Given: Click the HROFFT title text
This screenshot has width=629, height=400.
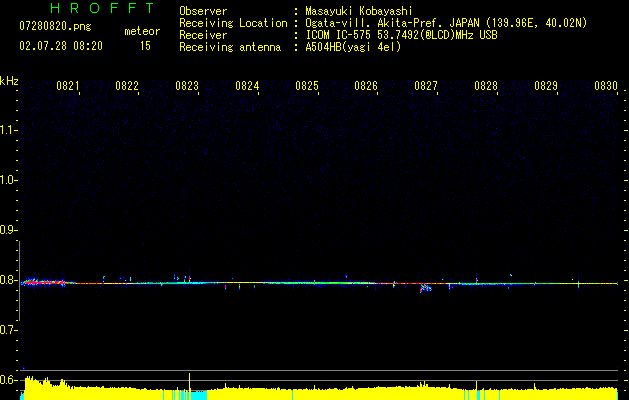Looking at the screenshot, I should pyautogui.click(x=103, y=8).
